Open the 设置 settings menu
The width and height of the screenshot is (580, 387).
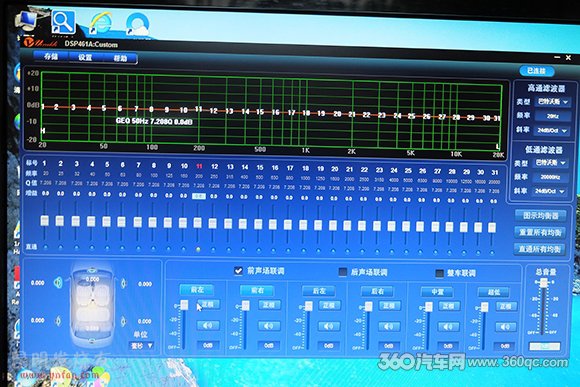[x=85, y=57]
